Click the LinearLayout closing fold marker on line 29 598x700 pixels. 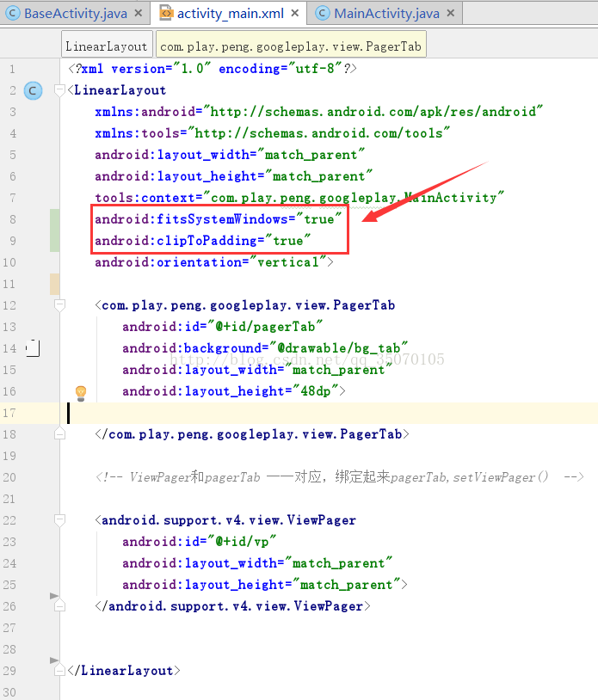[59, 671]
